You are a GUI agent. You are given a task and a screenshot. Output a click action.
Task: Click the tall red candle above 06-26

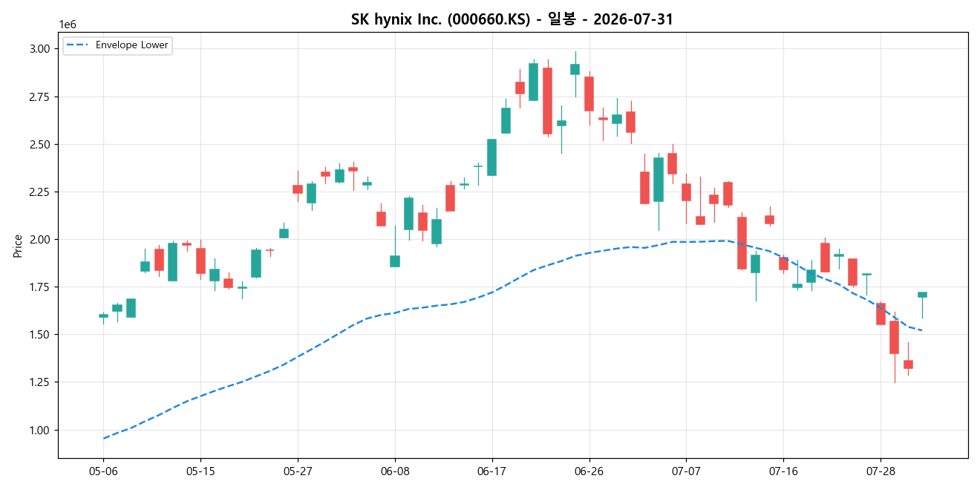click(589, 94)
